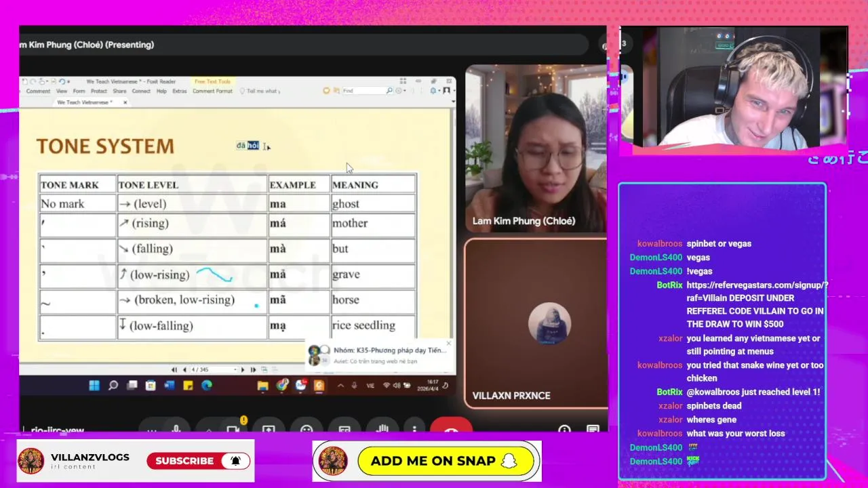Open Windows Start menu in taskbar
868x488 pixels.
[x=94, y=386]
